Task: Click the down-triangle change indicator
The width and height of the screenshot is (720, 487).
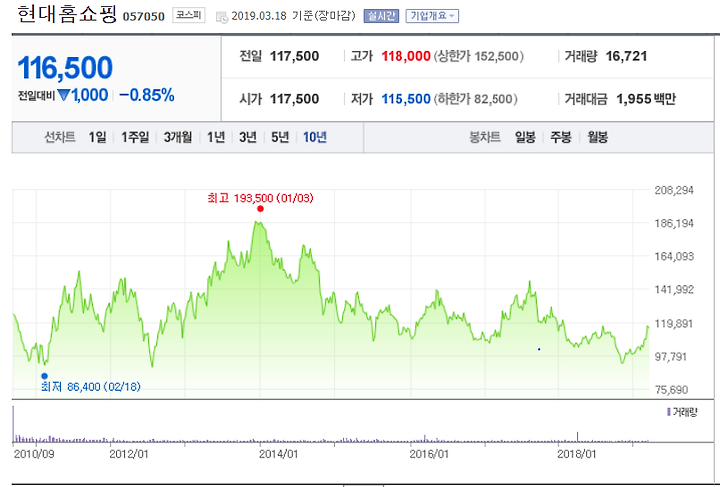Action: pos(63,95)
